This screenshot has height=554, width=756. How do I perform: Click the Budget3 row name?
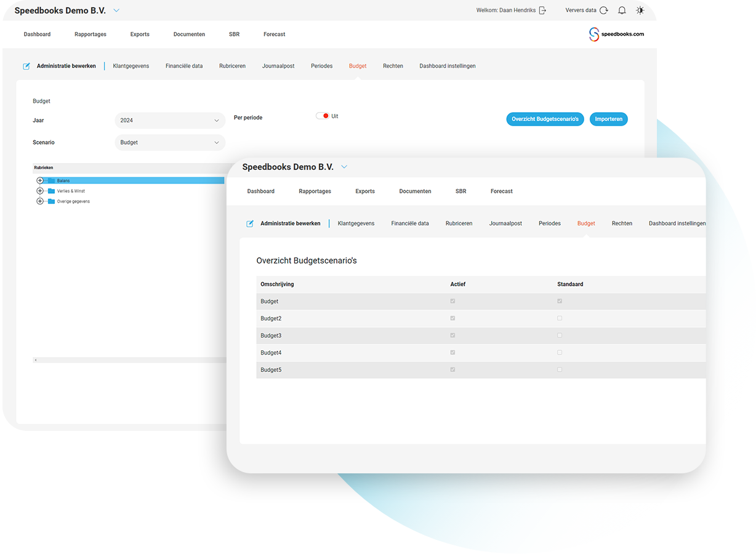tap(271, 335)
